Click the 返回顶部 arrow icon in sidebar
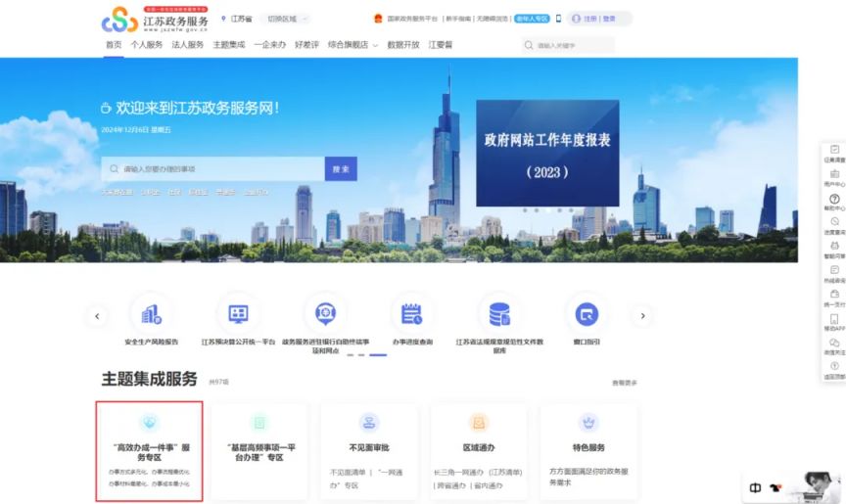846x504 pixels. (x=834, y=366)
